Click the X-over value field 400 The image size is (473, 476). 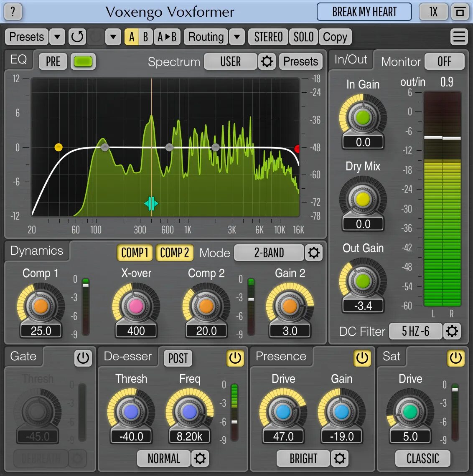(x=136, y=331)
